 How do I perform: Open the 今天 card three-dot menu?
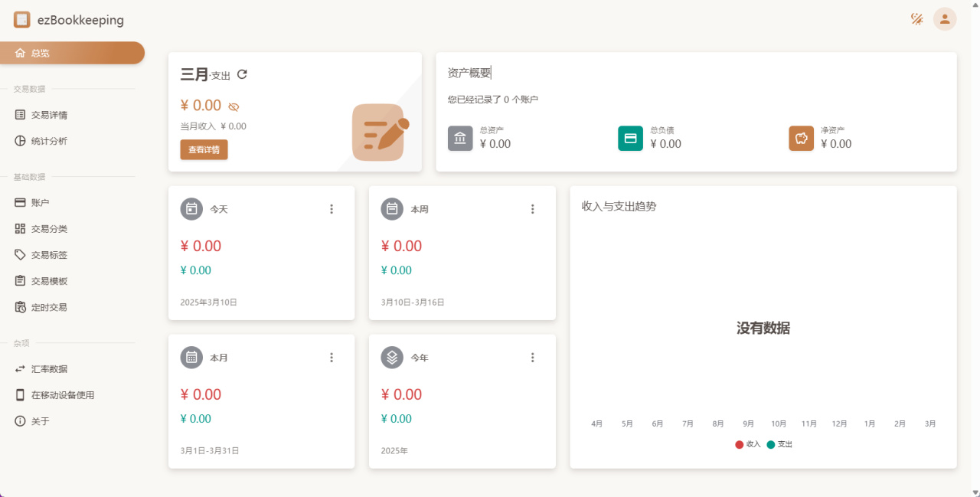332,209
